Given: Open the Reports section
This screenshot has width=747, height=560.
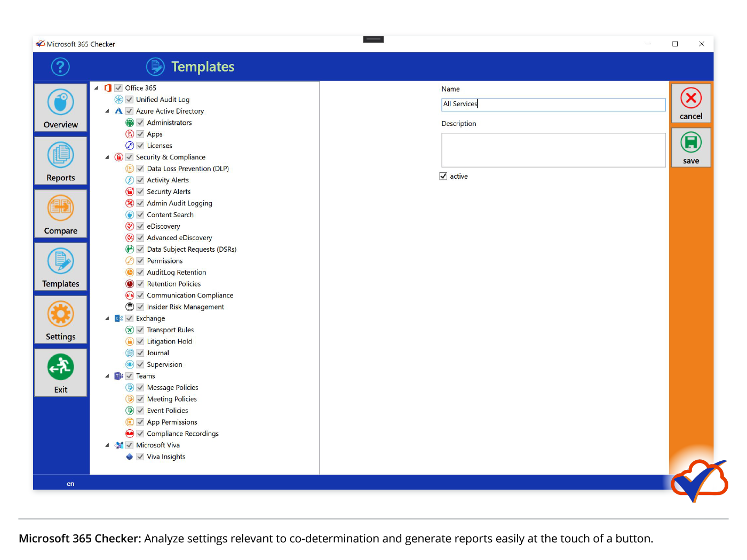Looking at the screenshot, I should [x=61, y=161].
